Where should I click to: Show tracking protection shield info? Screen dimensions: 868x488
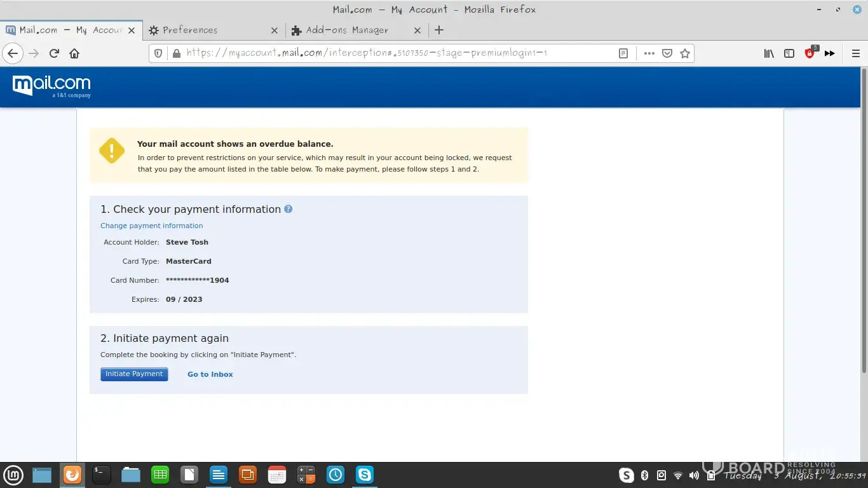click(x=159, y=53)
